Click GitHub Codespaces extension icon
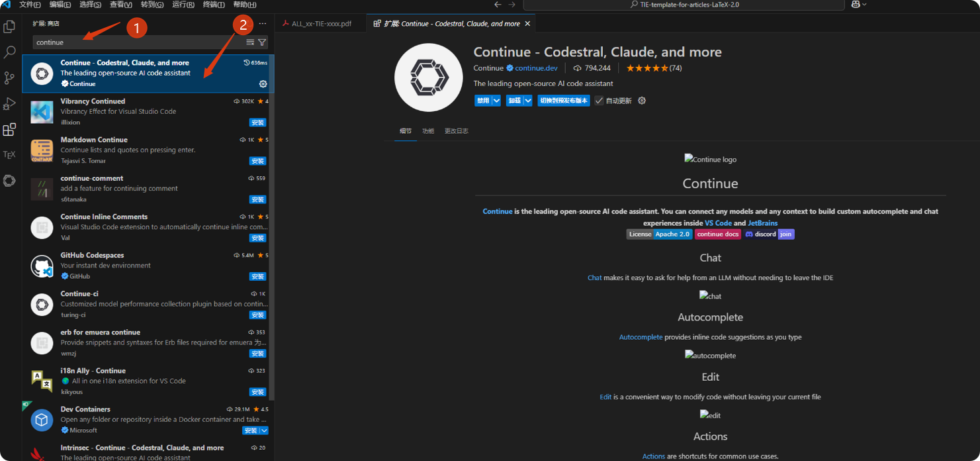980x461 pixels. tap(42, 266)
